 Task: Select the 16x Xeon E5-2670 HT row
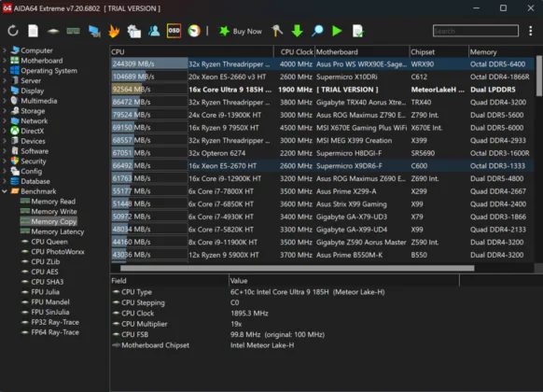click(x=323, y=165)
